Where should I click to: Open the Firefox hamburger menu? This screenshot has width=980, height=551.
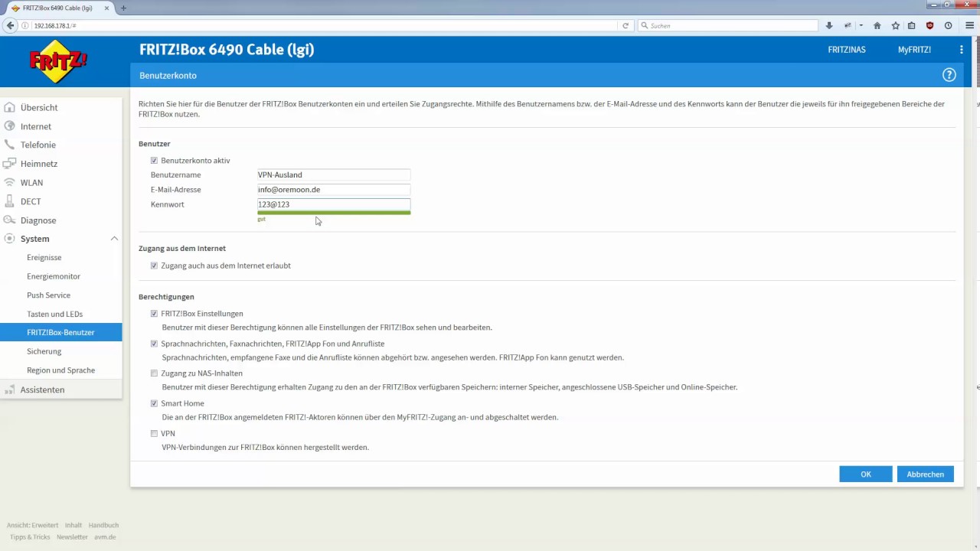(969, 25)
